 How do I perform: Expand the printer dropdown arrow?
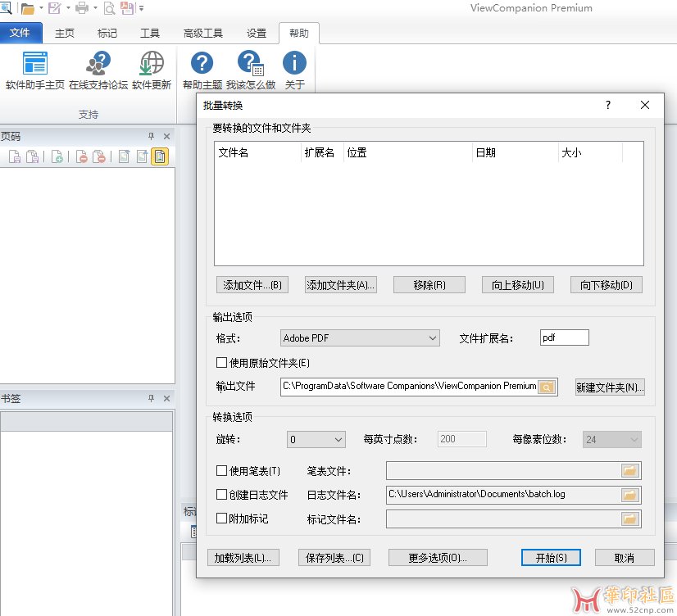pyautogui.click(x=95, y=8)
